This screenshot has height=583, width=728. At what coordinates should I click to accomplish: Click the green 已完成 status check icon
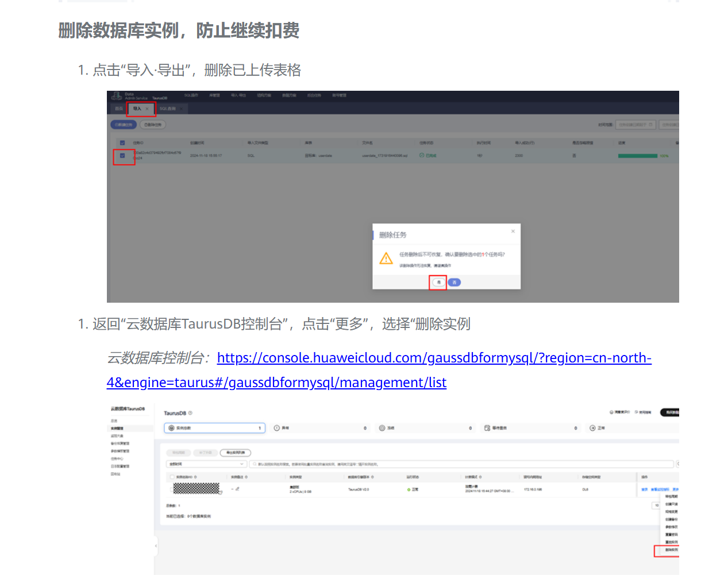click(422, 156)
